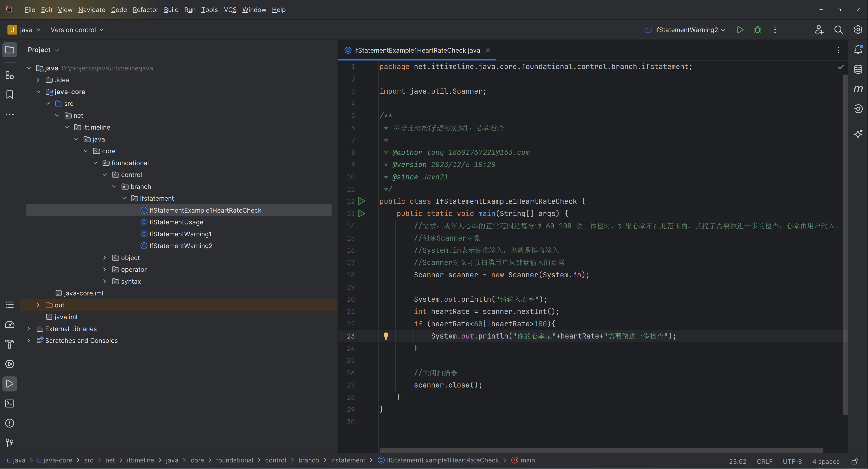This screenshot has height=469, width=868.
Task: Open the run configuration selector dropdown
Action: [685, 30]
